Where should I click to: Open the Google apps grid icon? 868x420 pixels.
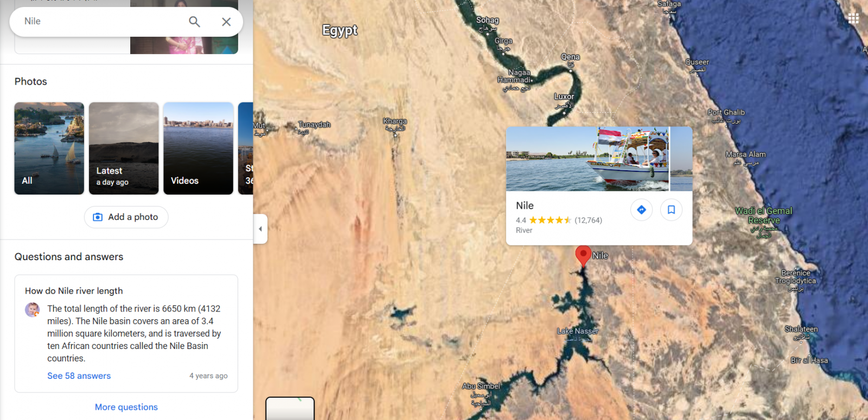[853, 18]
